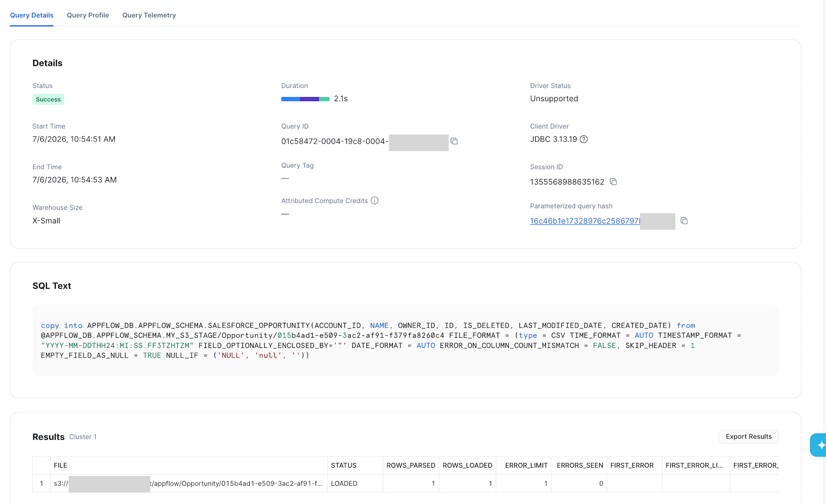Select the FILE column header

pyautogui.click(x=189, y=465)
